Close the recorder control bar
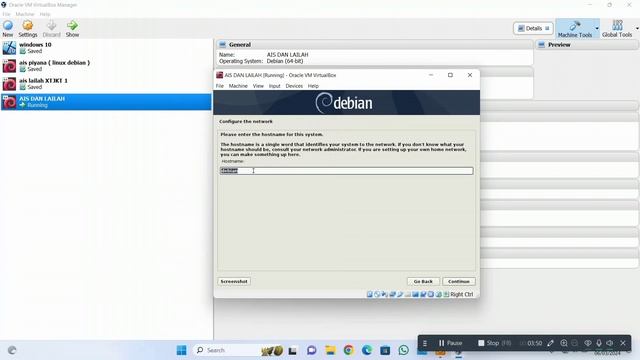Viewport: 640px width, 360px height. (623, 343)
